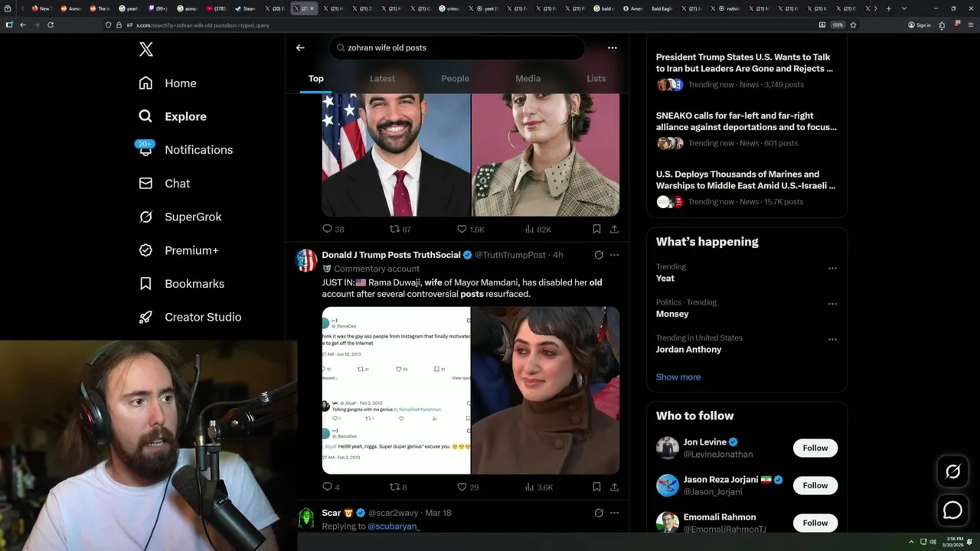Bookmark the post with 3.6K views

tap(596, 487)
